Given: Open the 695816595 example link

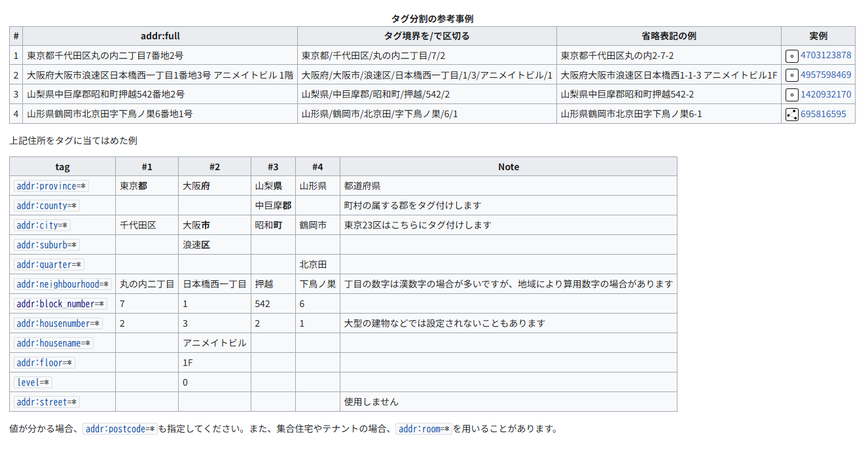Looking at the screenshot, I should [x=823, y=114].
